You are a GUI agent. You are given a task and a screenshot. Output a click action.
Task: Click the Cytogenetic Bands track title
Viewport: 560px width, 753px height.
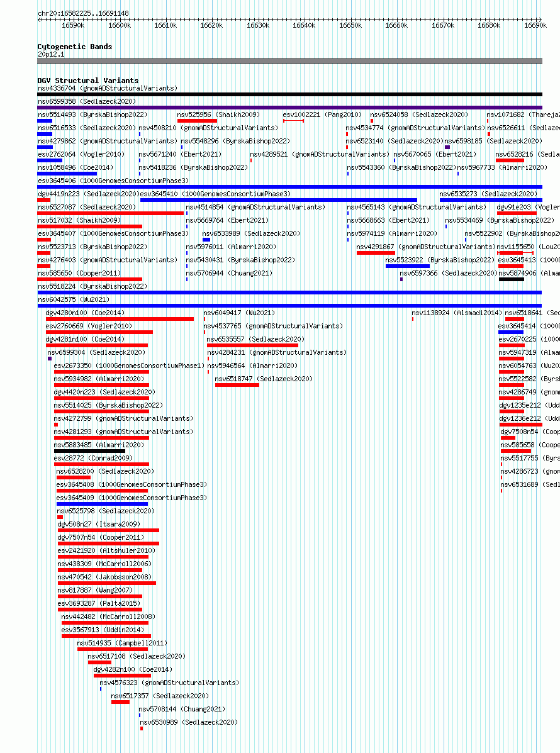(75, 47)
